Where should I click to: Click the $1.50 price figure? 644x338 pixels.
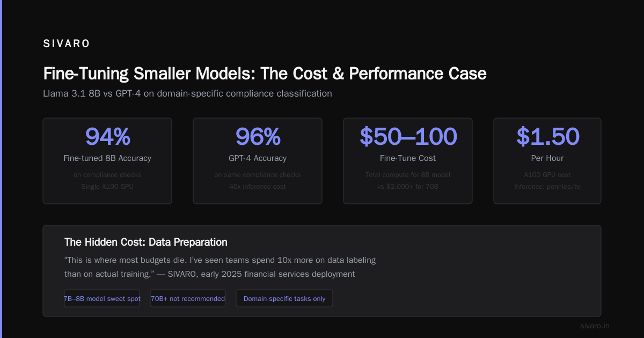(547, 136)
